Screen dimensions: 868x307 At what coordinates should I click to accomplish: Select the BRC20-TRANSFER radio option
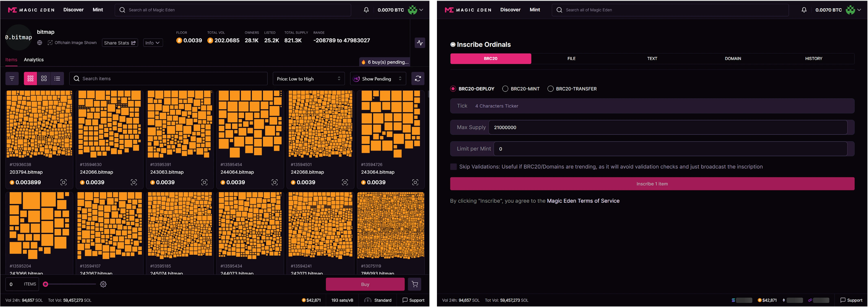coord(551,89)
